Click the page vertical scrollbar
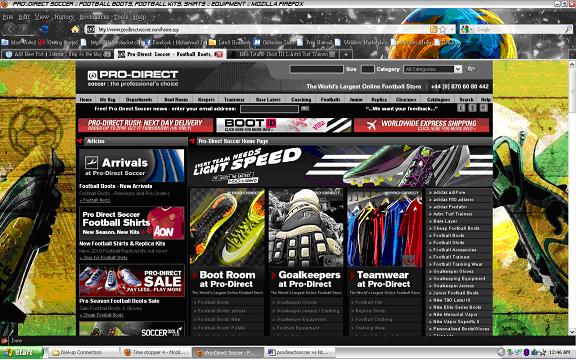This screenshot has width=576, height=360. coord(572,198)
